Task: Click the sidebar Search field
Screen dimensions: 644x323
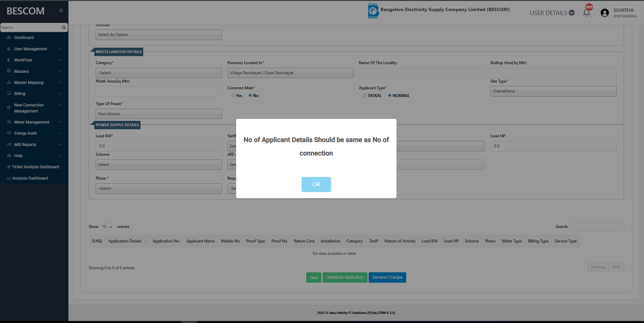Action: click(31, 28)
